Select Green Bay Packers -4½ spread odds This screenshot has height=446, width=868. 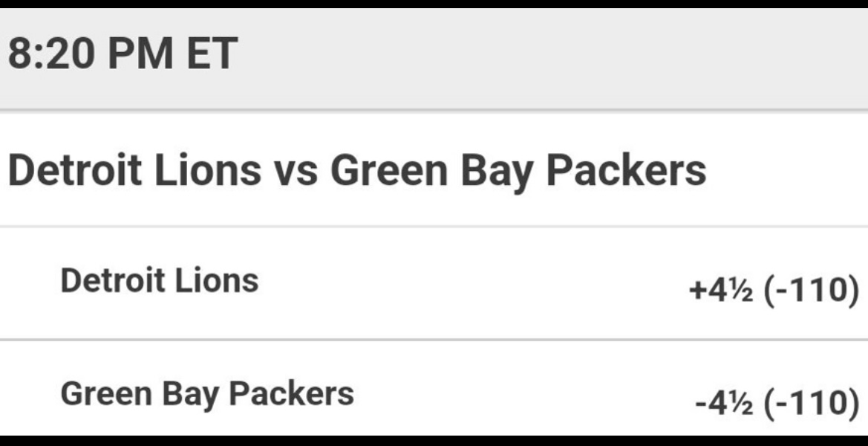777,403
